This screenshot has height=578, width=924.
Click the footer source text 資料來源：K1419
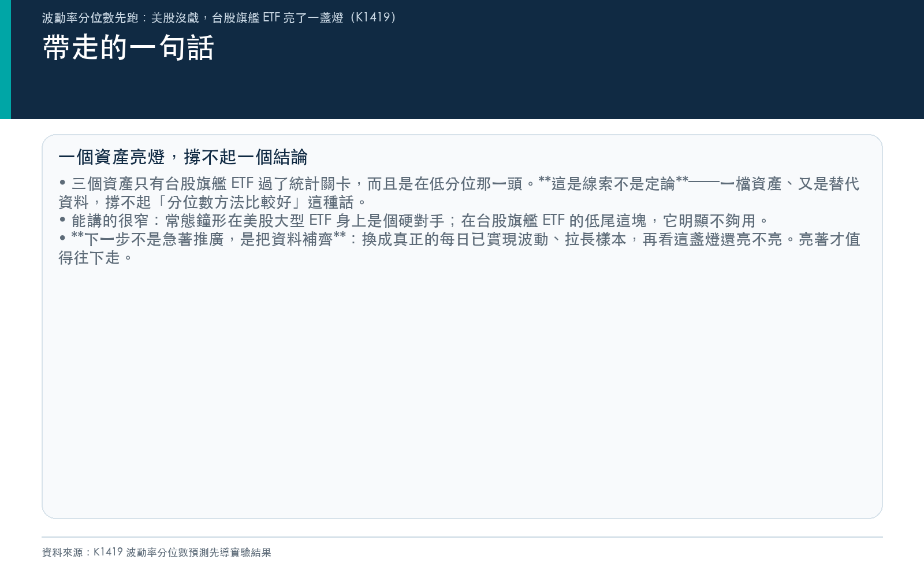pos(157,553)
